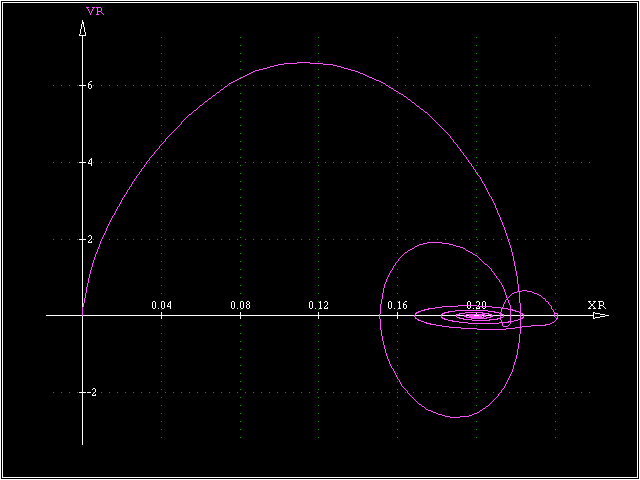This screenshot has width=640, height=480.
Task: Click the 0.12 tick label
Action: pos(319,305)
